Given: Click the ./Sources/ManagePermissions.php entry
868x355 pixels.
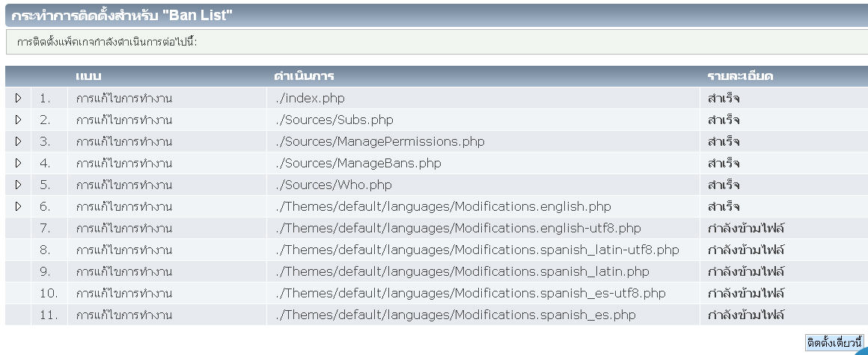Looking at the screenshot, I should [379, 141].
